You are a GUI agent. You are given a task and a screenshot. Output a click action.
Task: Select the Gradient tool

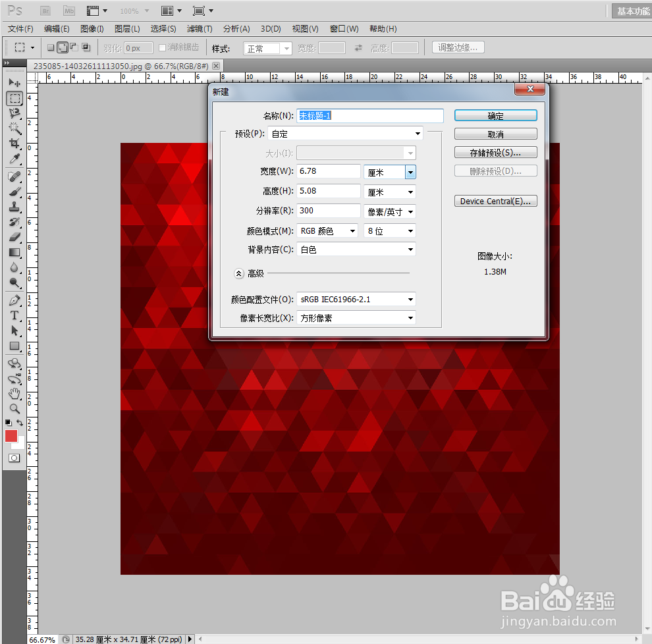coord(14,252)
